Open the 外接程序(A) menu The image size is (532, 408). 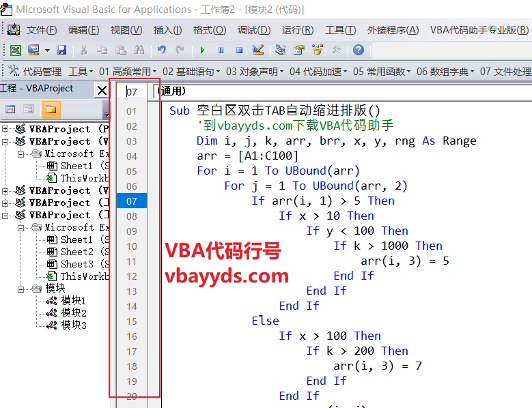point(393,30)
